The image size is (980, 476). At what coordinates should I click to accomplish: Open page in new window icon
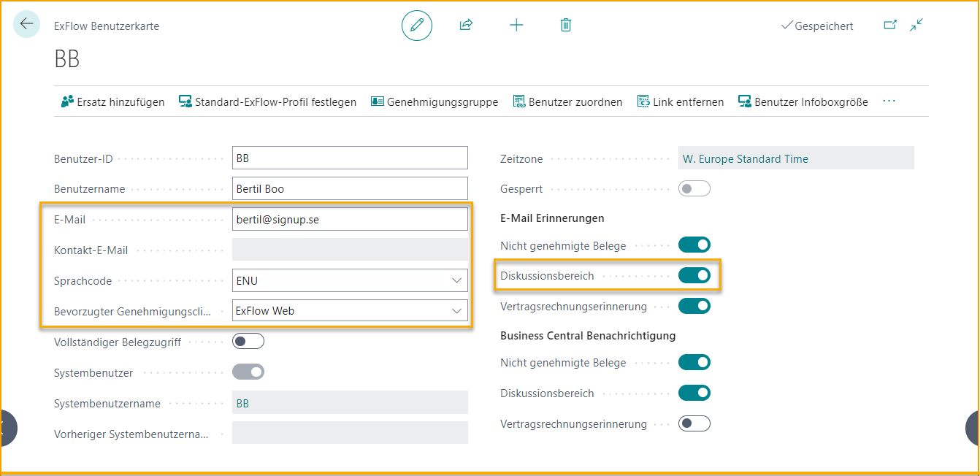[x=890, y=25]
